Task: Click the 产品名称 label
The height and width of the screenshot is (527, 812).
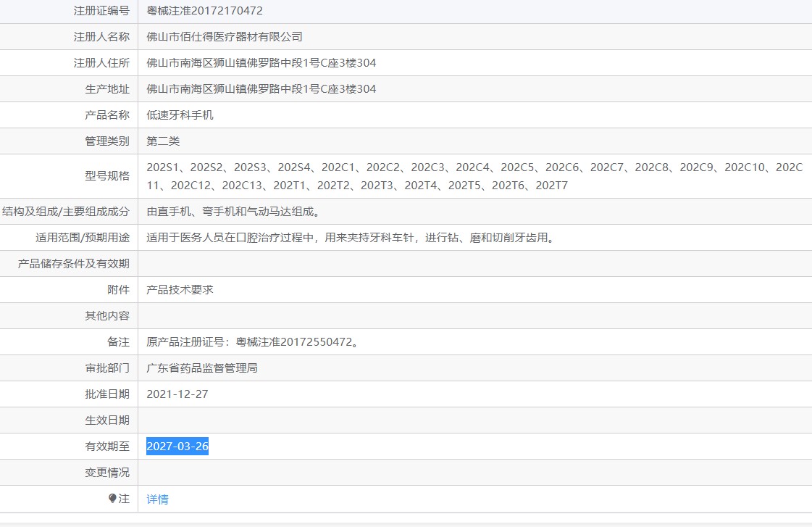Action: [107, 115]
